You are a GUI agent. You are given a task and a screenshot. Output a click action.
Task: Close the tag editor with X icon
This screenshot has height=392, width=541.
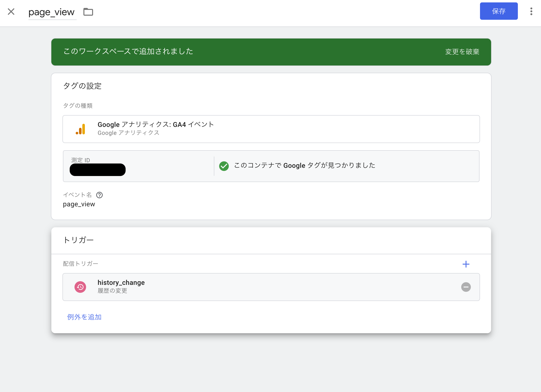pyautogui.click(x=11, y=12)
